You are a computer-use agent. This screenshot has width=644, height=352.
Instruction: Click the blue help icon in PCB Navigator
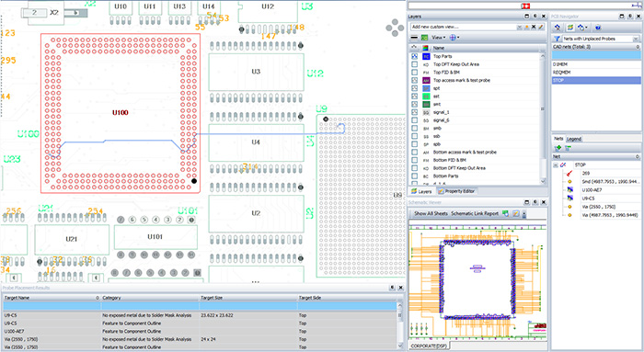click(x=598, y=28)
